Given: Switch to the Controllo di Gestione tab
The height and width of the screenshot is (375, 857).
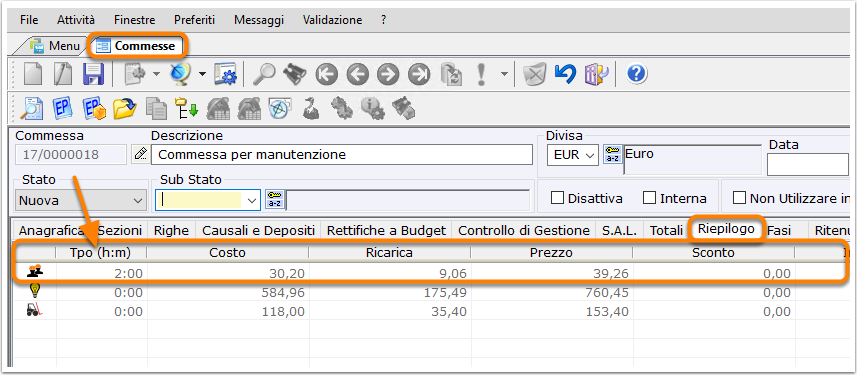Looking at the screenshot, I should tap(524, 231).
